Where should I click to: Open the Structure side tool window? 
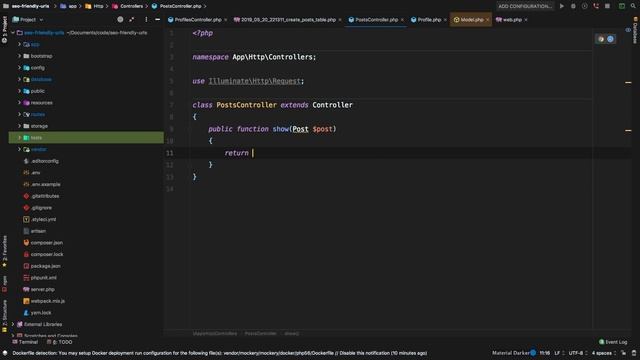click(4, 315)
